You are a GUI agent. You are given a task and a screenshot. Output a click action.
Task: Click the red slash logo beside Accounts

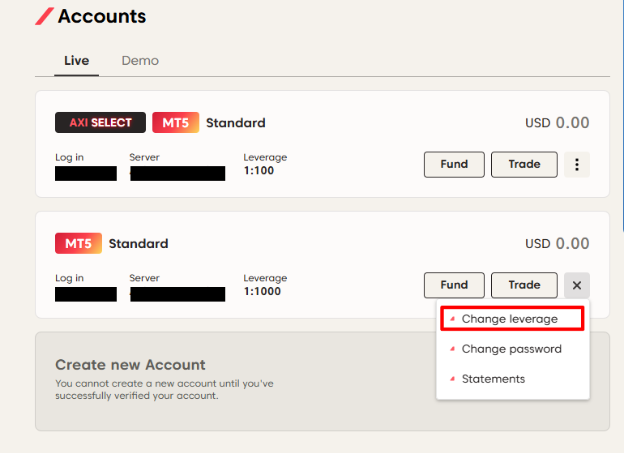(x=45, y=17)
